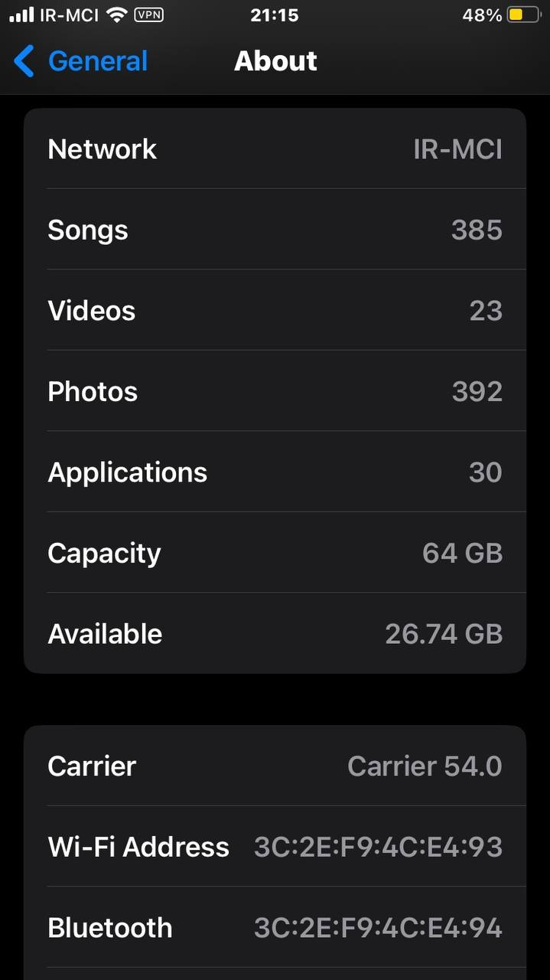The width and height of the screenshot is (550, 980).
Task: Tap the Capacity 64 GB value
Action: point(462,554)
